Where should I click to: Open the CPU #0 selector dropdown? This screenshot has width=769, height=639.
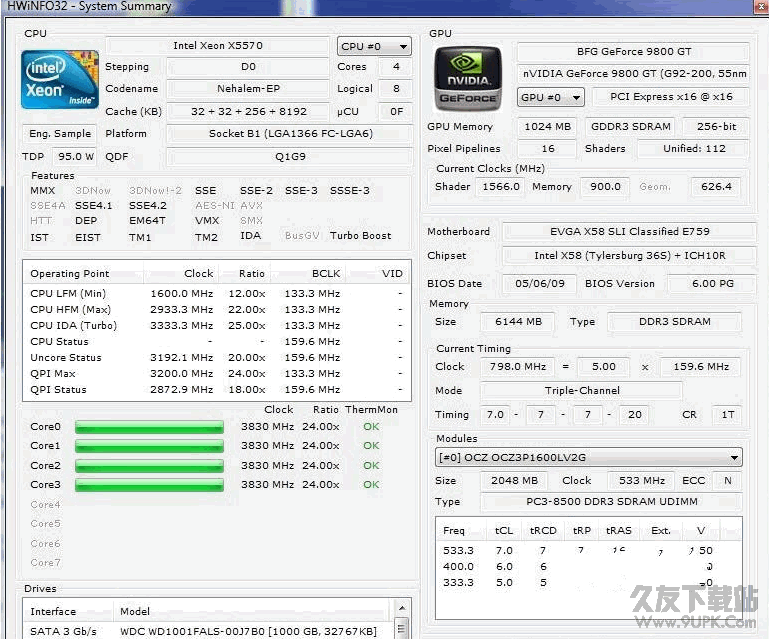coord(374,47)
